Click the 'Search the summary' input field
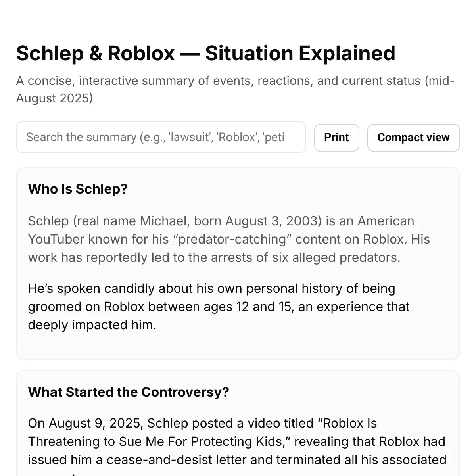The height and width of the screenshot is (476, 476). [161, 137]
